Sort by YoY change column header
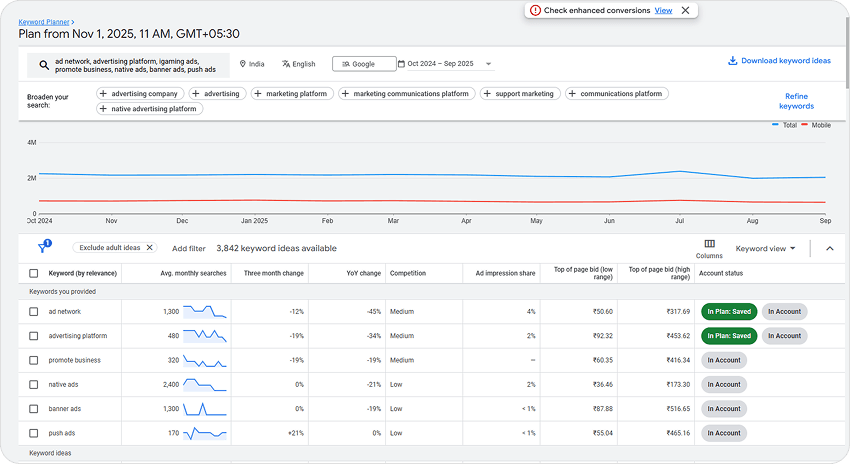850x464 pixels. 363,273
